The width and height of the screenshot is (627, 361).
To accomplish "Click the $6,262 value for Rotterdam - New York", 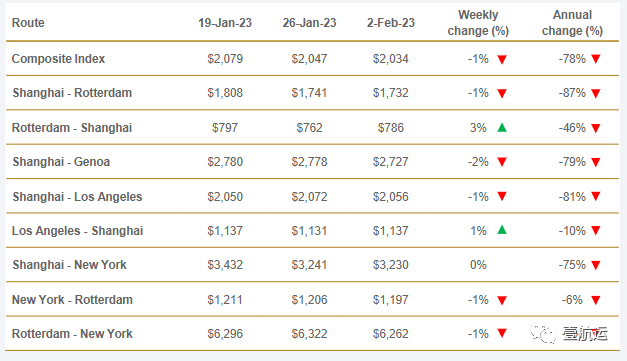I will (391, 334).
